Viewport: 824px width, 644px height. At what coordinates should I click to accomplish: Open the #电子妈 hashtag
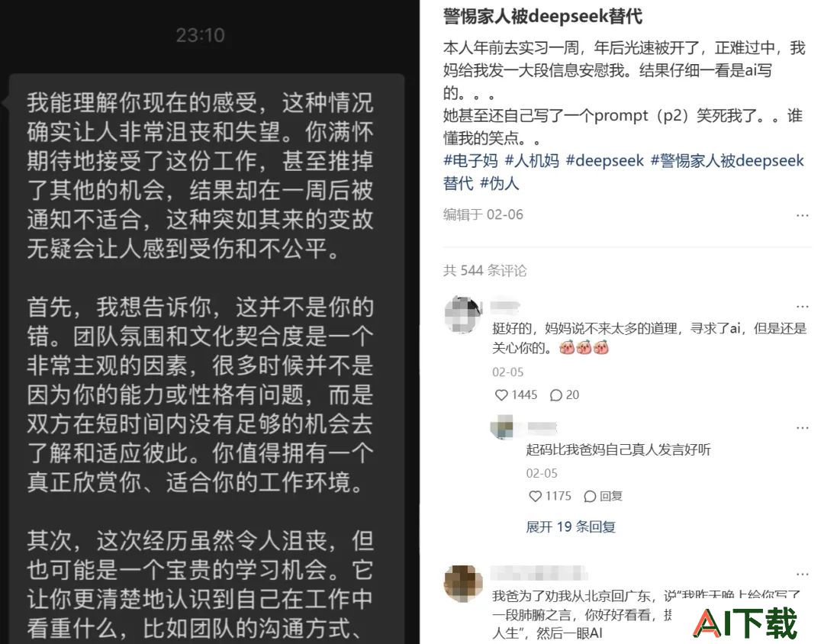coord(470,160)
